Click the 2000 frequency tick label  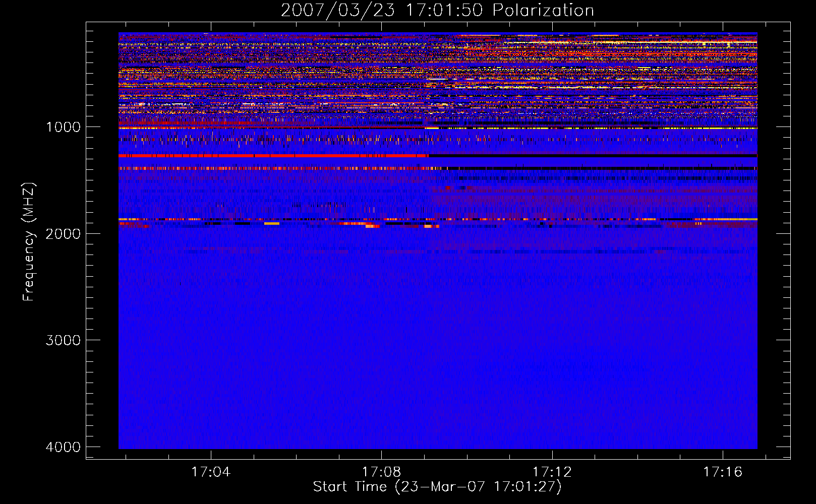point(63,233)
